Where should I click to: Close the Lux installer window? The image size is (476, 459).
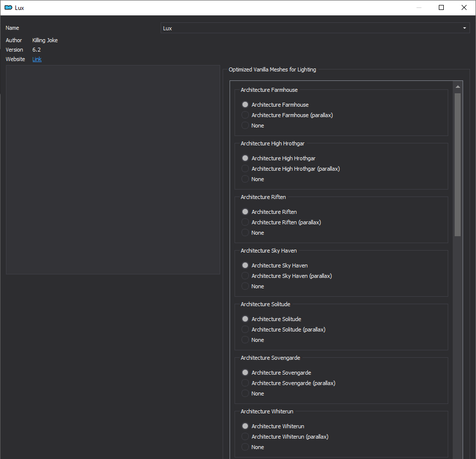pos(464,7)
